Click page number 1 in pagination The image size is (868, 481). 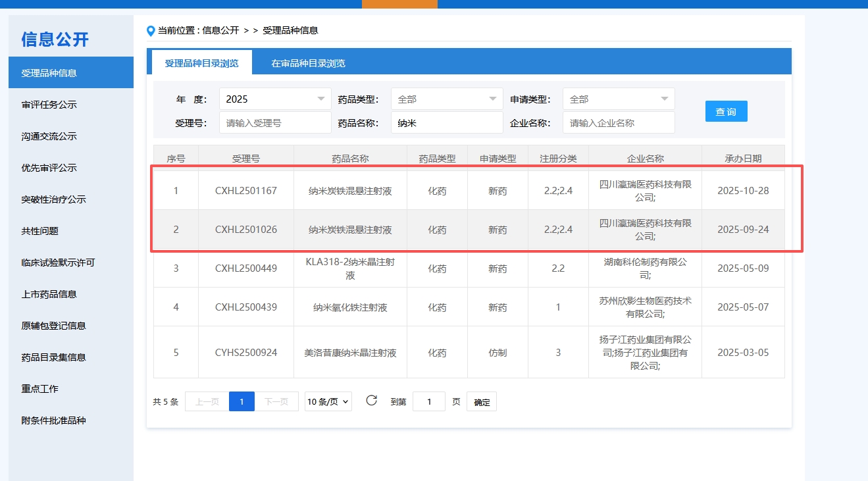[242, 401]
